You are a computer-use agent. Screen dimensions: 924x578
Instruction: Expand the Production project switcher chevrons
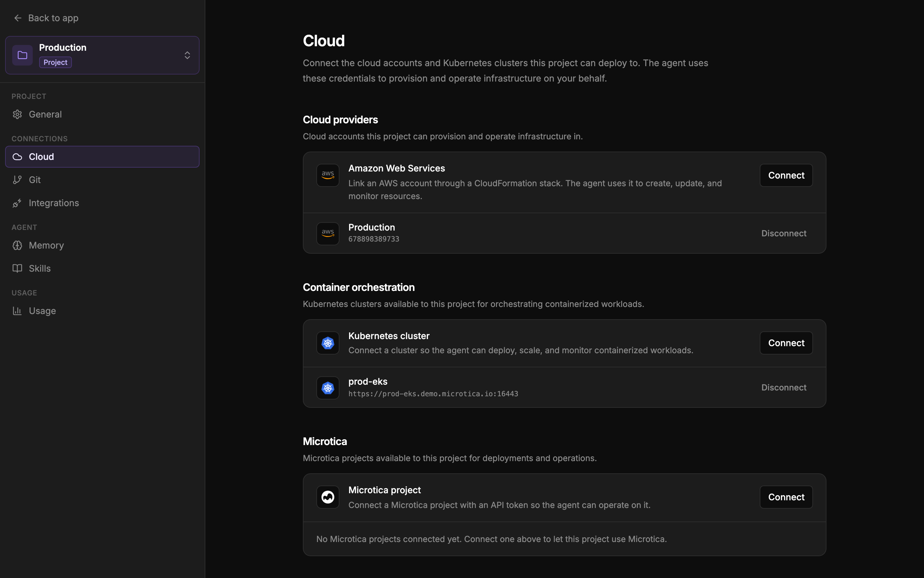point(187,55)
